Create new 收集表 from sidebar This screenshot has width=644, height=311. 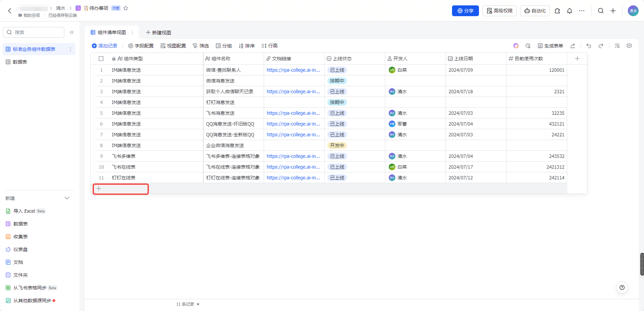coord(17,237)
